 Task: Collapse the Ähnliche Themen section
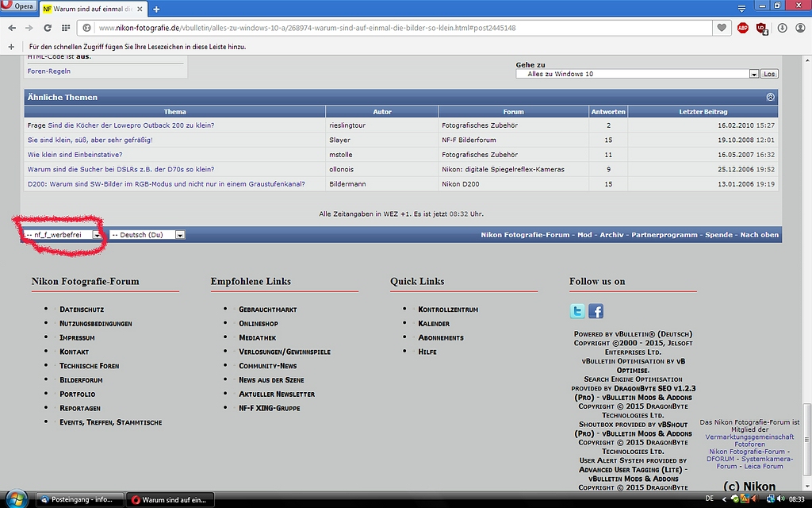point(770,97)
